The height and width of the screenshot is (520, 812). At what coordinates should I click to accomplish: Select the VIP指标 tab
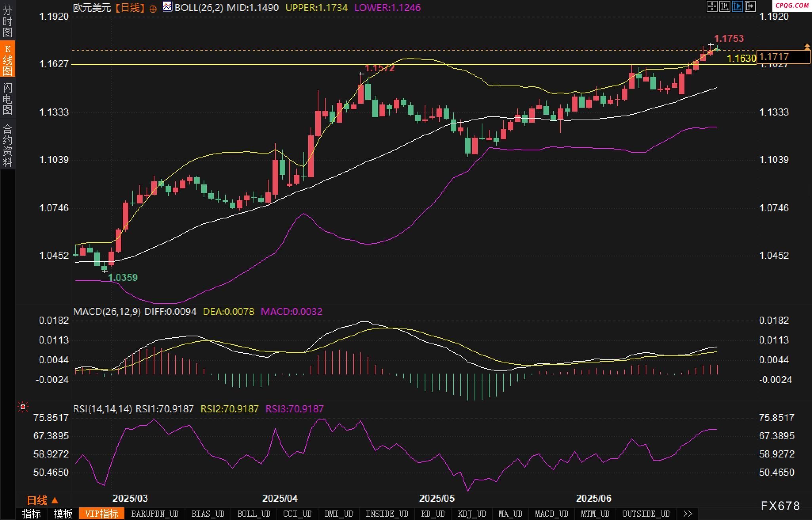point(102,514)
